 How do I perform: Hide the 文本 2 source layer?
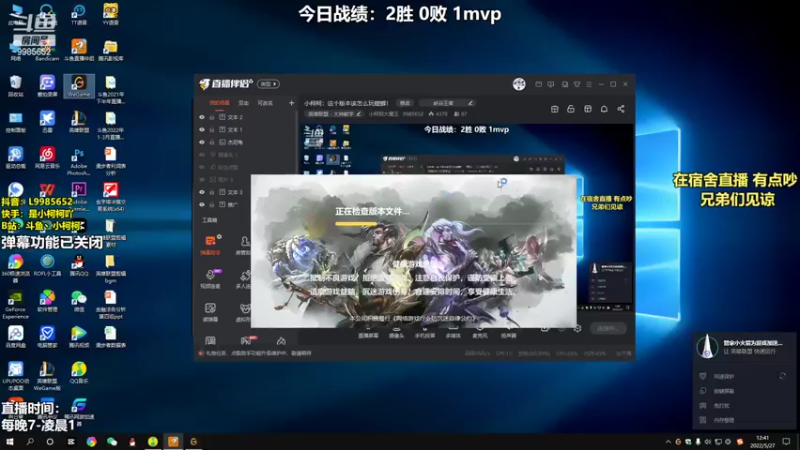pyautogui.click(x=202, y=117)
